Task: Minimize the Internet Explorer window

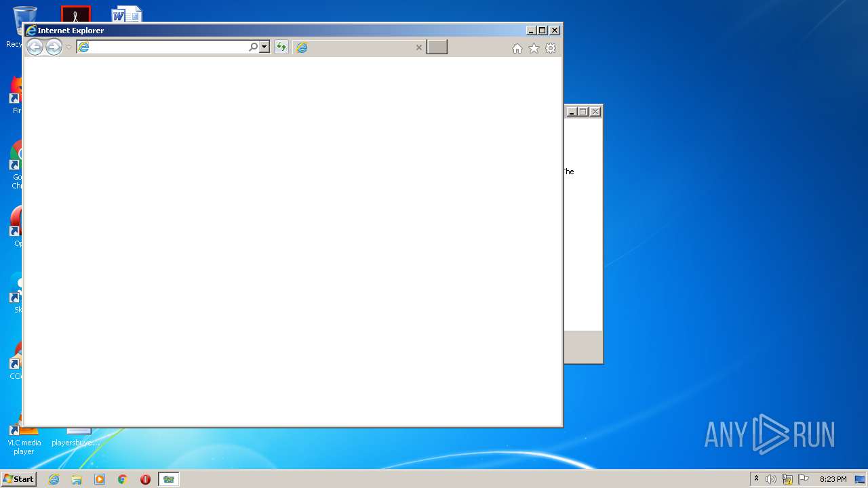Action: click(x=531, y=30)
